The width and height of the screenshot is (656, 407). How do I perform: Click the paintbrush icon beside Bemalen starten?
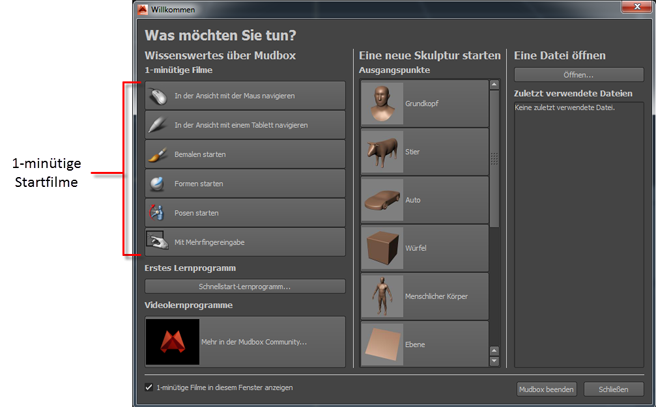tap(158, 154)
